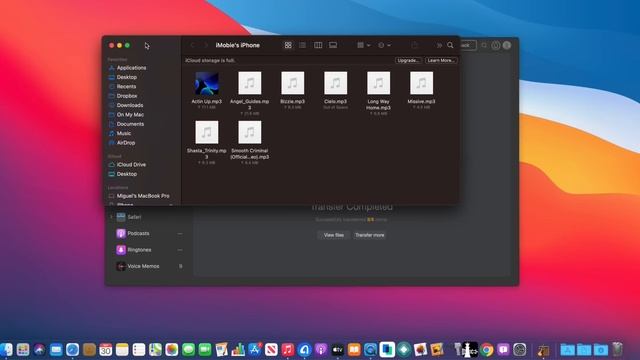Select Bizzie.mp3 file icon
Image resolution: width=640 pixels, height=360 pixels.
pos(293,83)
